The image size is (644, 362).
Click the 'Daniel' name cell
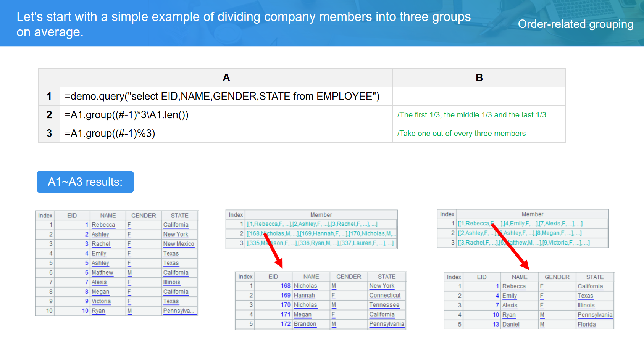click(511, 324)
